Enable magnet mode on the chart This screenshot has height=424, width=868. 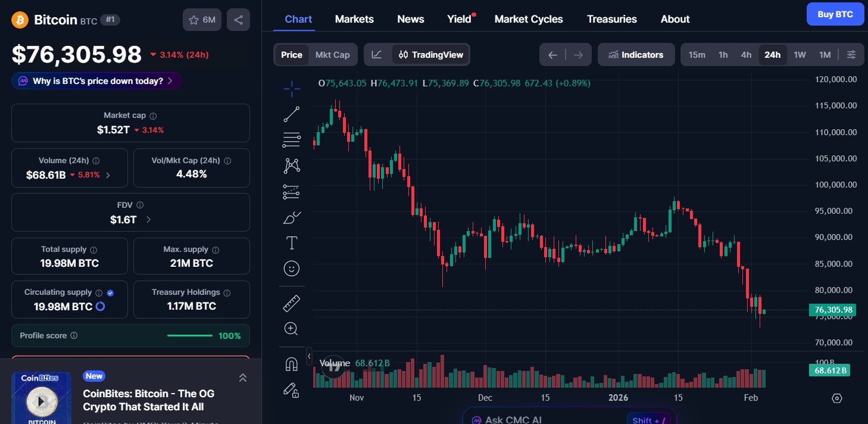point(292,363)
